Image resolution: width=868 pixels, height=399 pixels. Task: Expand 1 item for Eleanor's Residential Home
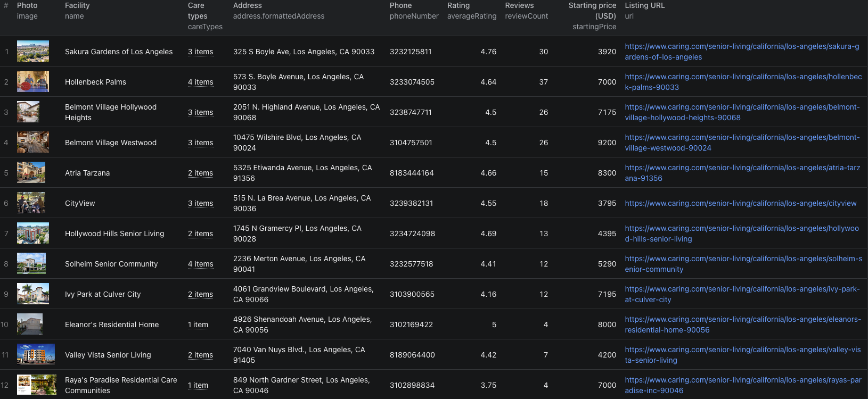pyautogui.click(x=198, y=325)
